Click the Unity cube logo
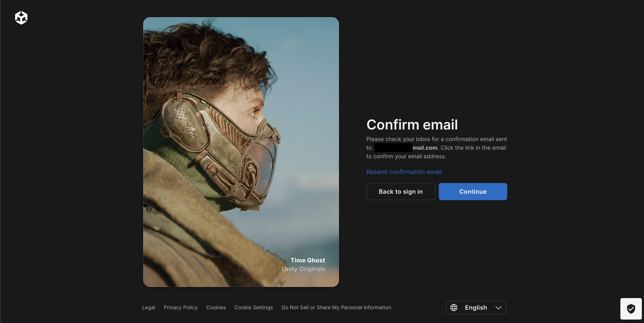This screenshot has width=644, height=323. coord(21,18)
